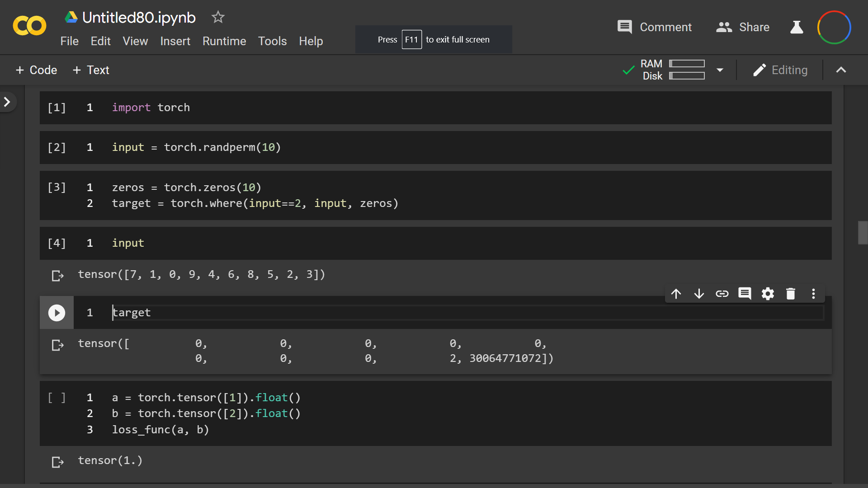
Task: Open the Google Drive icon by title
Action: point(71,17)
